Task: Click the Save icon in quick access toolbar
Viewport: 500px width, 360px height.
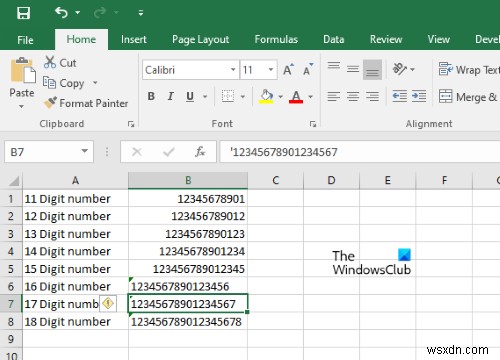Action: [23, 13]
